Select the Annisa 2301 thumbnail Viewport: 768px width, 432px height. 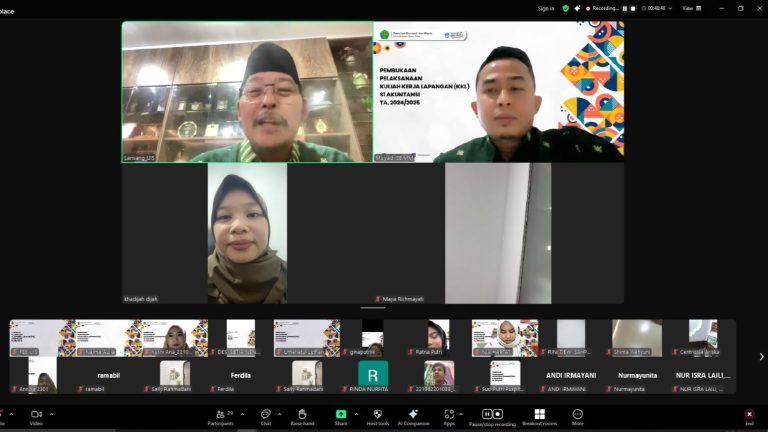[x=43, y=376]
